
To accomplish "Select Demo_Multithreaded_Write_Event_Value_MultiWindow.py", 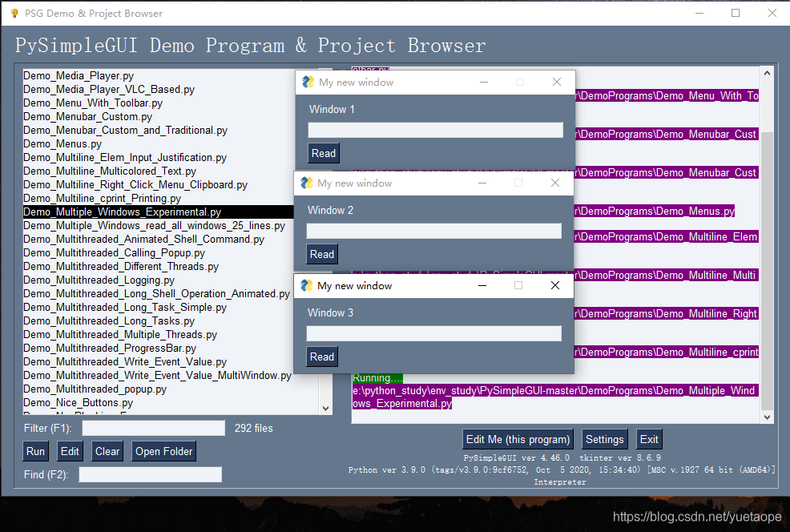I will pos(157,375).
